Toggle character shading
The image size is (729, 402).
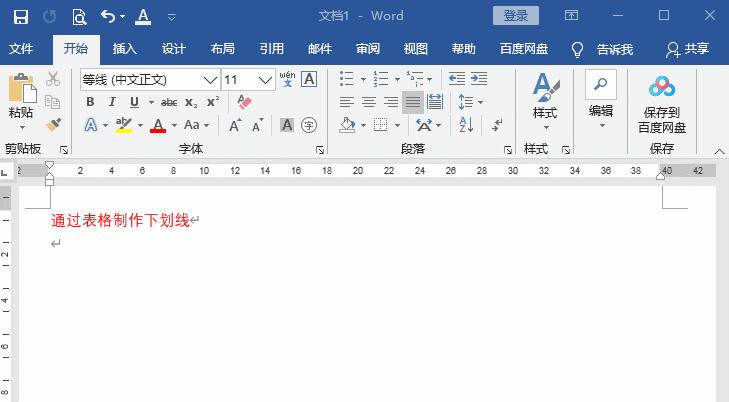coord(287,125)
